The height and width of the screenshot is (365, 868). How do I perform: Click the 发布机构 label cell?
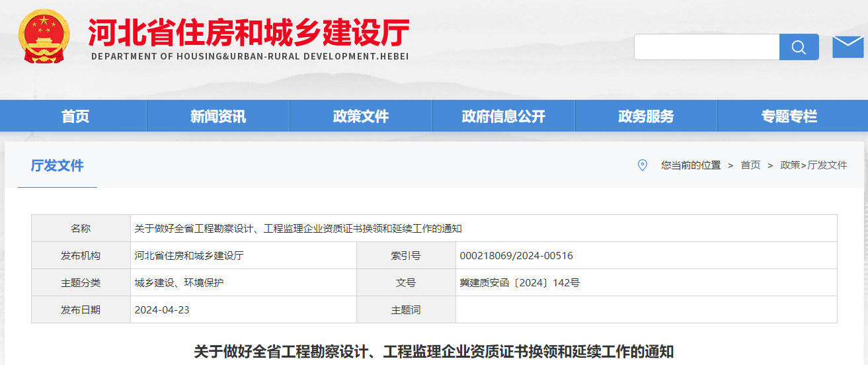[81, 255]
